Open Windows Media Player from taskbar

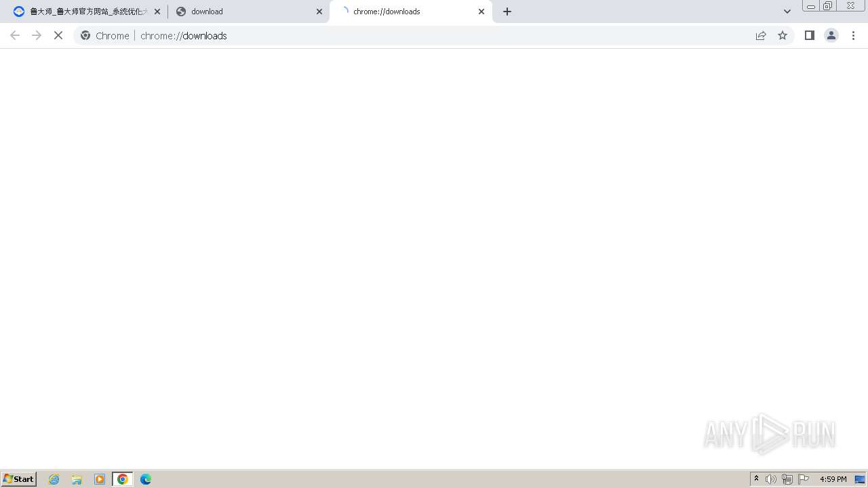(x=100, y=479)
